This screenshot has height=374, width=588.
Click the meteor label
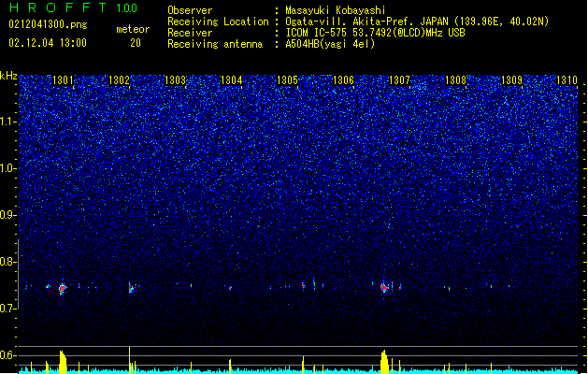(x=133, y=29)
